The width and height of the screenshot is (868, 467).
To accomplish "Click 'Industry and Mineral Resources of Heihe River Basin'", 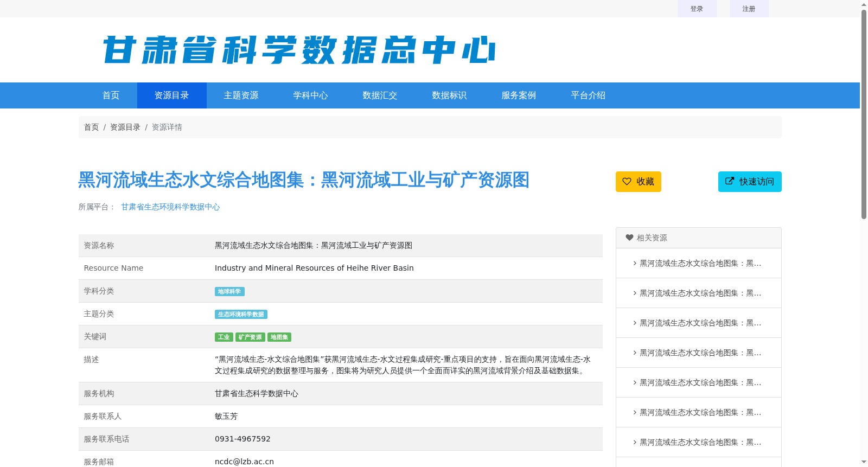I will pyautogui.click(x=314, y=268).
